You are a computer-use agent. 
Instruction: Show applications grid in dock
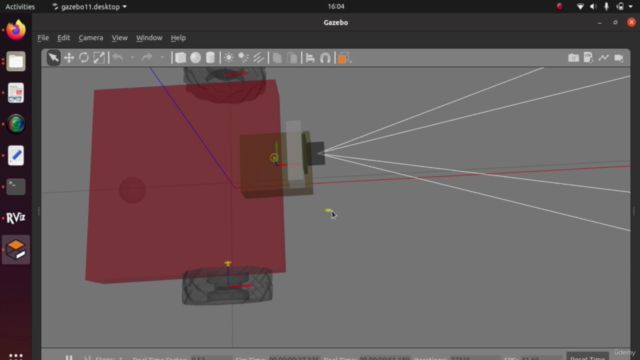click(16, 356)
